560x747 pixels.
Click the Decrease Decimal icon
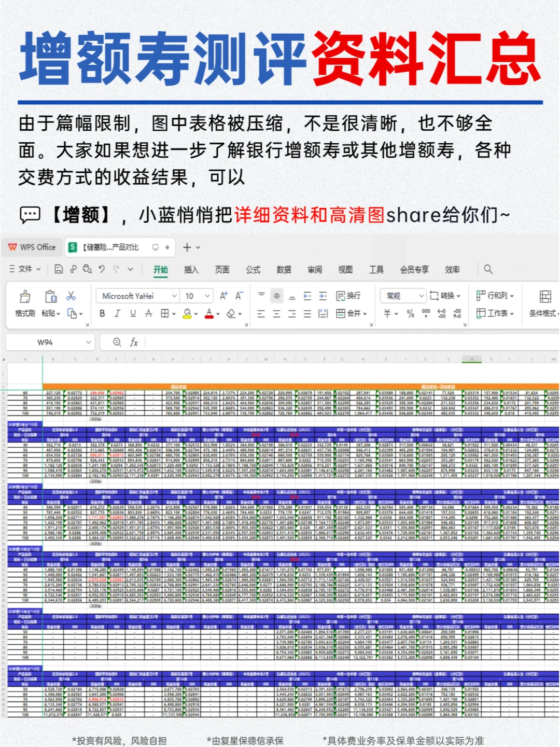(457, 313)
